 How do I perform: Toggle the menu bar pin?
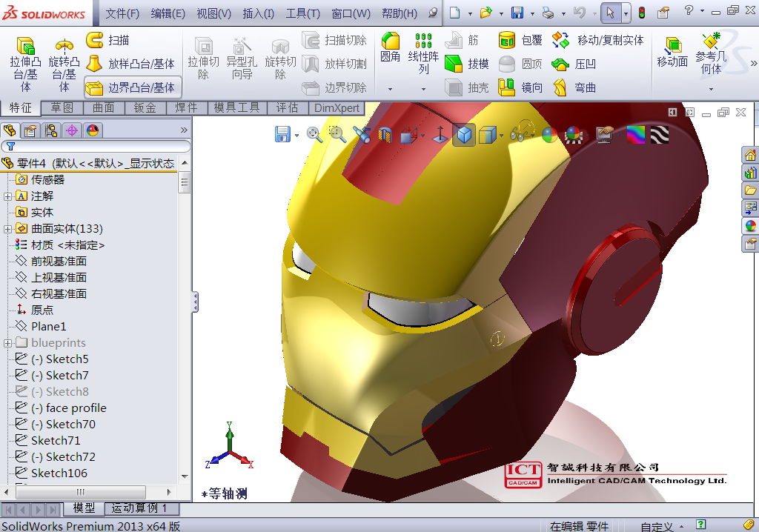point(433,13)
